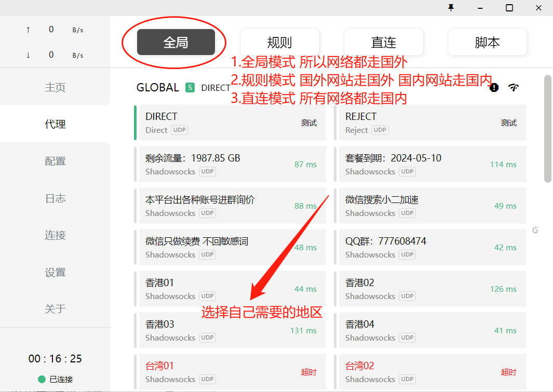Click the vertical scrollbar of proxy list
This screenshot has width=553, height=392.
click(x=547, y=129)
